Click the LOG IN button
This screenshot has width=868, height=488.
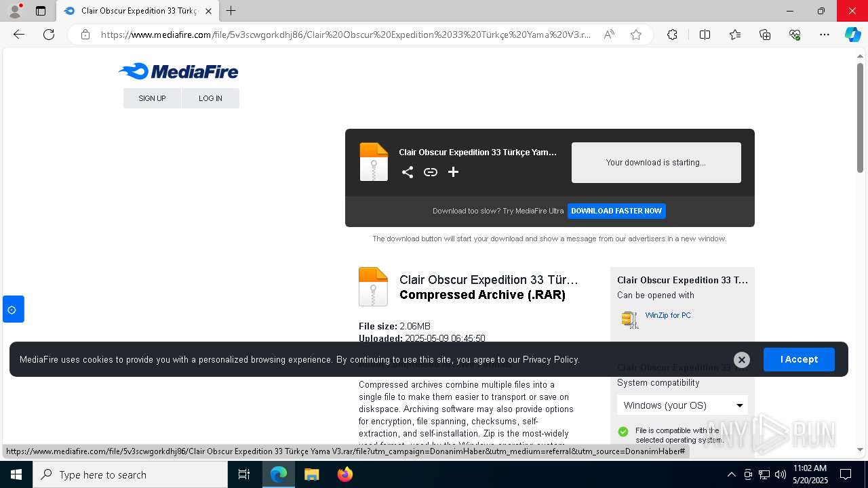[210, 98]
